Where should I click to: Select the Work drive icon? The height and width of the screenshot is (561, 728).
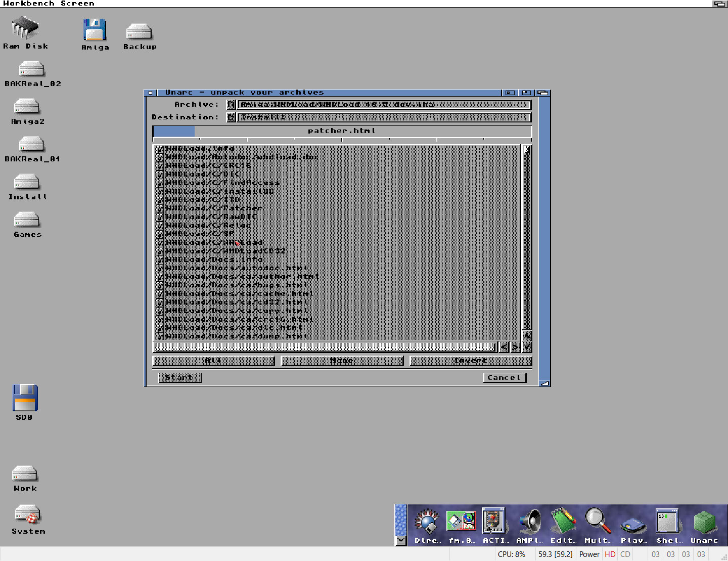[x=25, y=473]
